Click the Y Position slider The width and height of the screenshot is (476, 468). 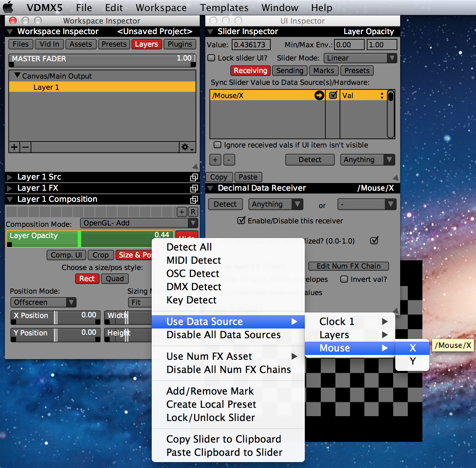(56, 335)
